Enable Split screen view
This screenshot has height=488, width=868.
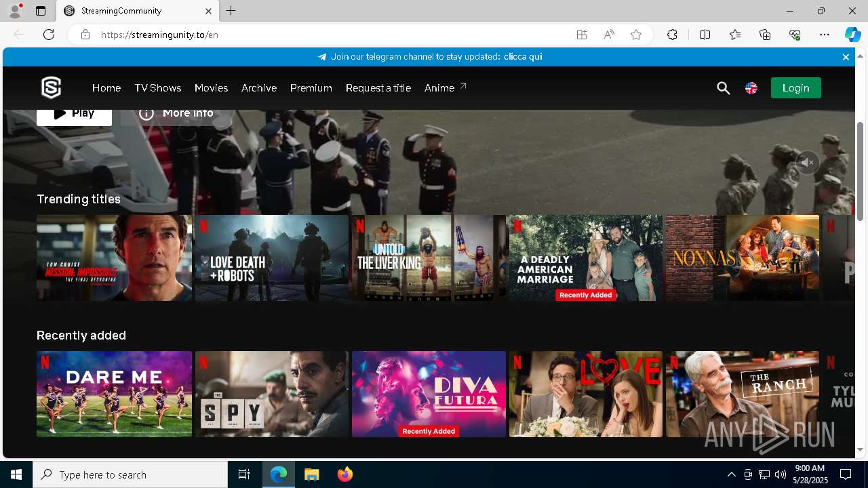coord(705,35)
